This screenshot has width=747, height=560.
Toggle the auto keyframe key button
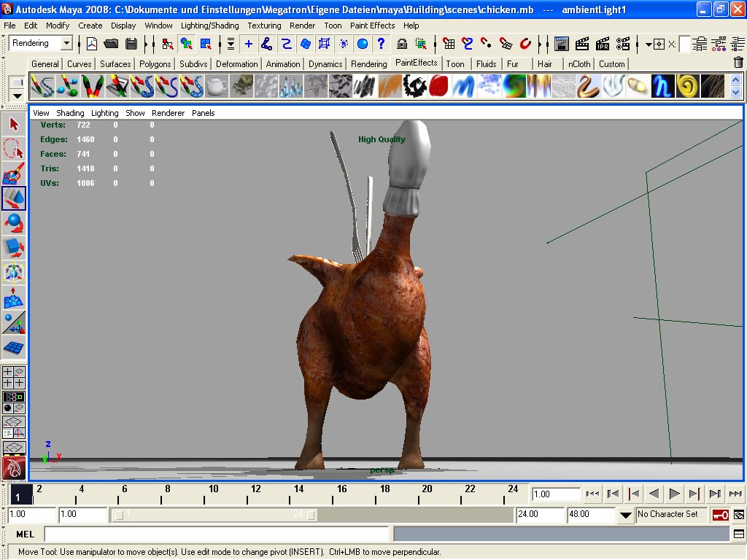pos(720,515)
